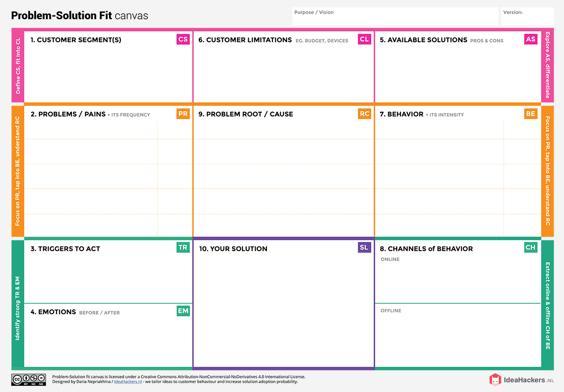Click the orange PR badge
The image size is (564, 392).
pyautogui.click(x=183, y=114)
